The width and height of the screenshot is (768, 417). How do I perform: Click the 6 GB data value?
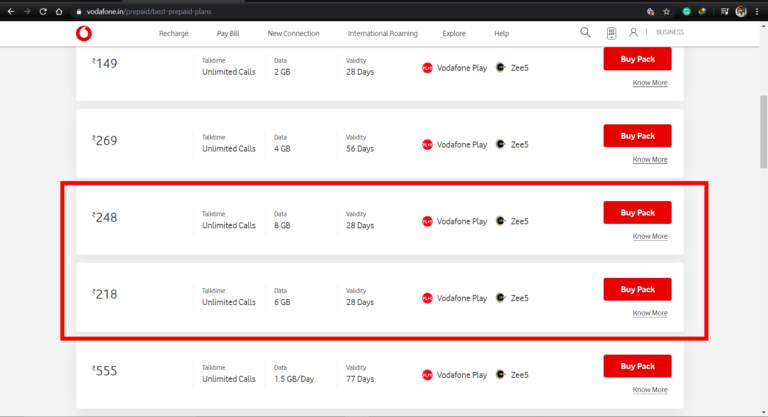[282, 302]
